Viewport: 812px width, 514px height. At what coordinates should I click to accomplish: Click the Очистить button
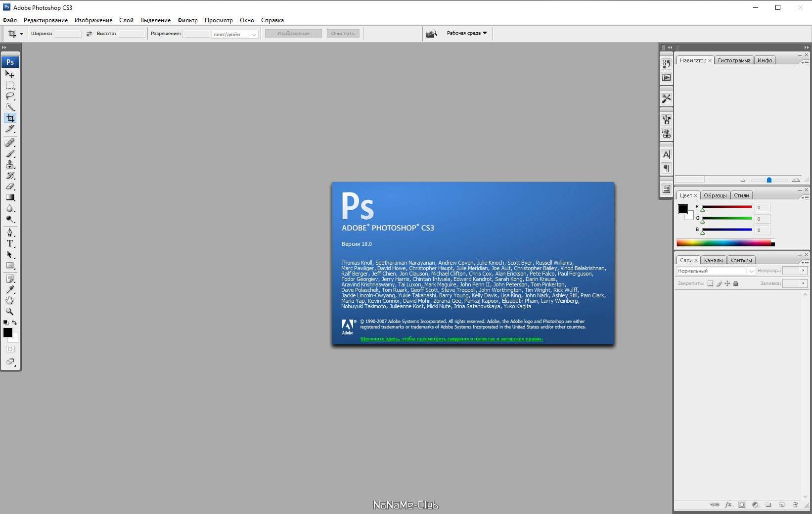tap(343, 34)
